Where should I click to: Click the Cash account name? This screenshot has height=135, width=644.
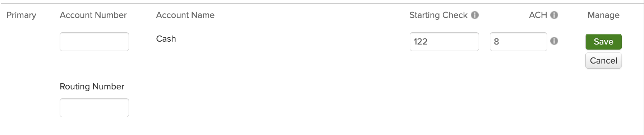[166, 39]
